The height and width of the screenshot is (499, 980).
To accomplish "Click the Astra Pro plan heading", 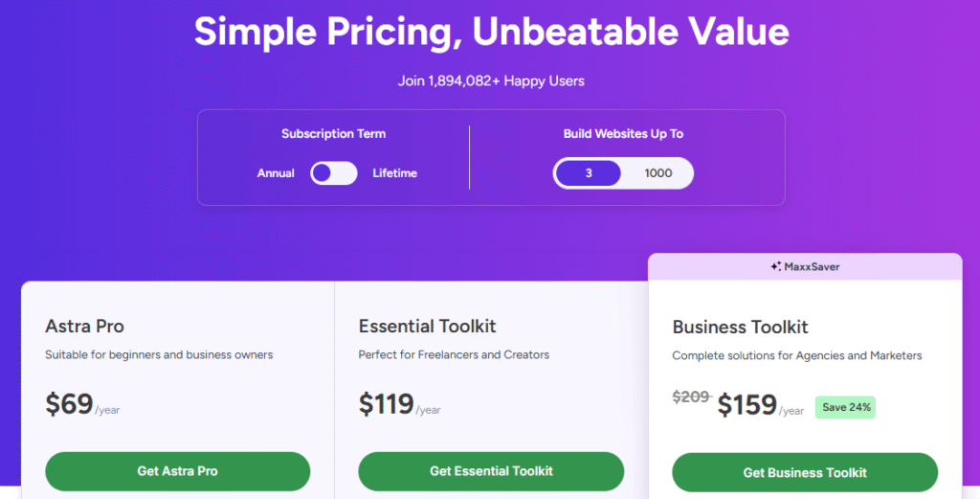I will 84,326.
